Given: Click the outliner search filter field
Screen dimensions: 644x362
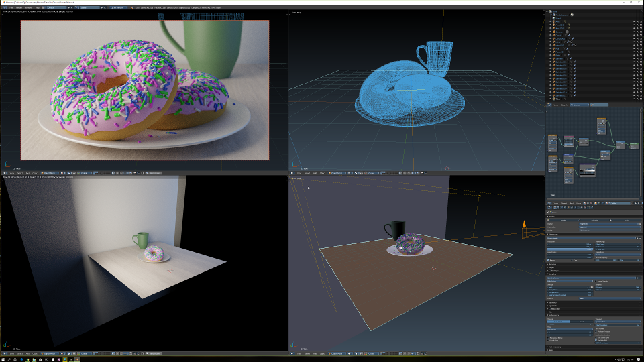Looking at the screenshot, I should (x=599, y=105).
